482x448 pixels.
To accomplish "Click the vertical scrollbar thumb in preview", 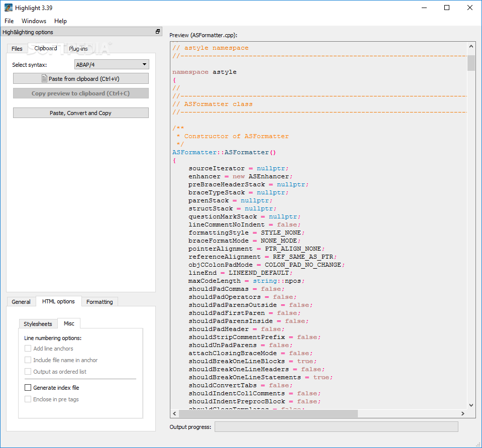I will [471, 63].
